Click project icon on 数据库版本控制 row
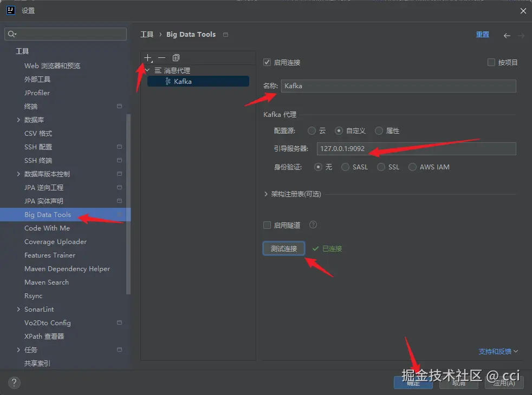The height and width of the screenshot is (395, 532). pyautogui.click(x=119, y=174)
